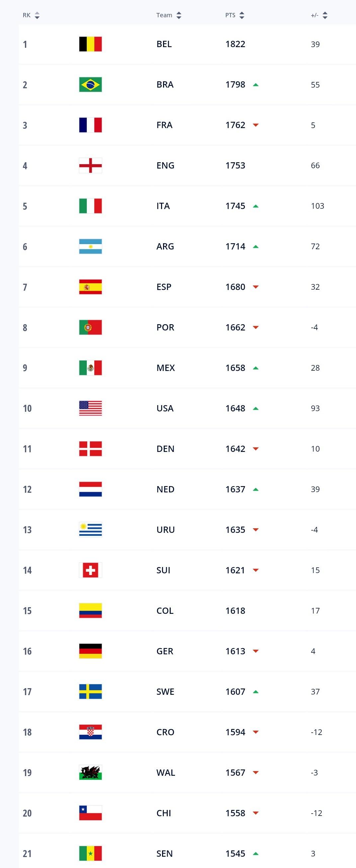The width and height of the screenshot is (356, 868).
Task: Click the red down arrow beside 1680
Action: [x=255, y=287]
